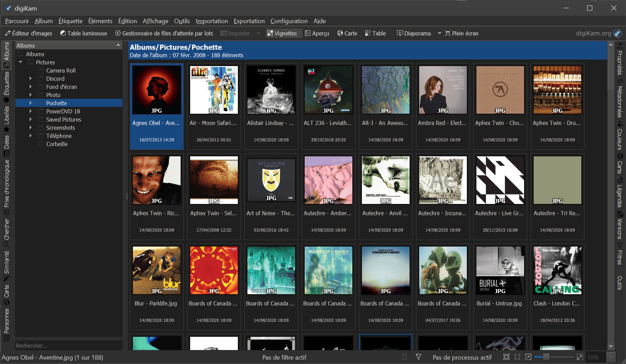The height and width of the screenshot is (364, 626).
Task: Select the Camera Roll album
Action: [x=61, y=70]
